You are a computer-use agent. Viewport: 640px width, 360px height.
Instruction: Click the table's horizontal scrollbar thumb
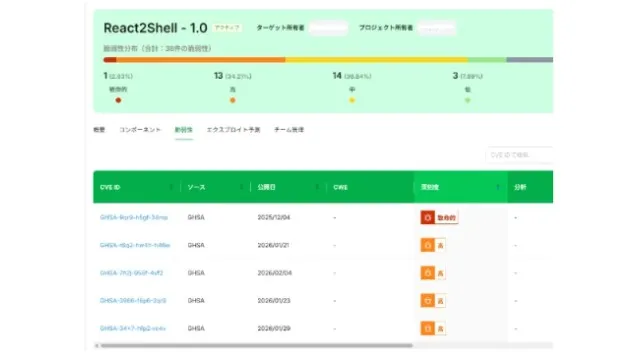pos(257,346)
